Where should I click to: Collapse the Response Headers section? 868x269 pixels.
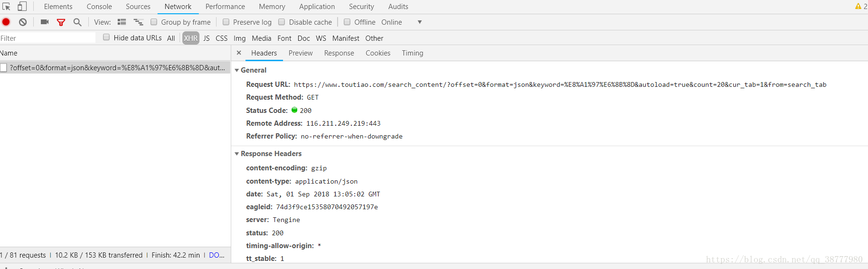237,154
